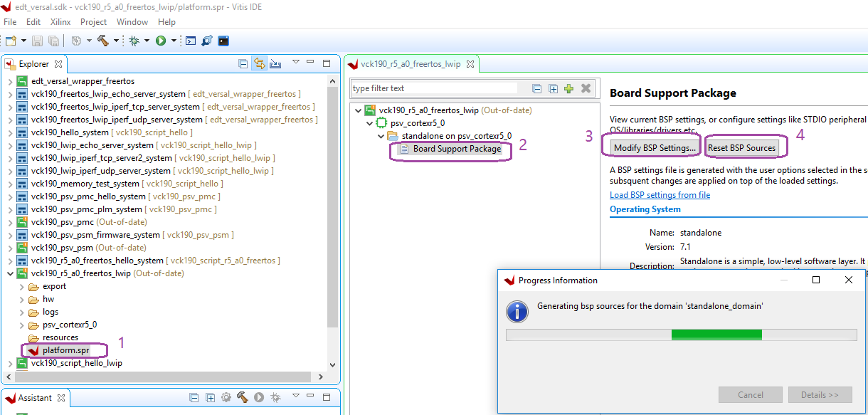Click the Assistant run icon
The image size is (868, 415).
[259, 398]
